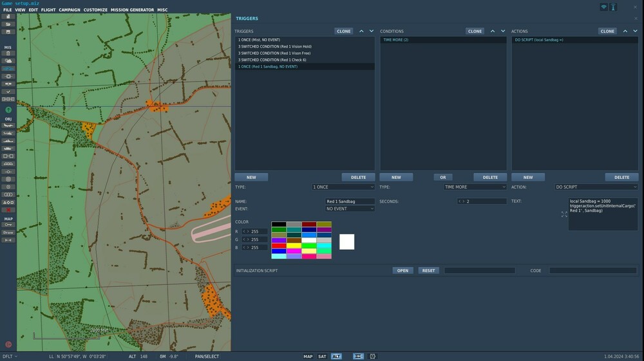The height and width of the screenshot is (361, 644).
Task: Switch to MAP view mode
Action: [x=308, y=356]
